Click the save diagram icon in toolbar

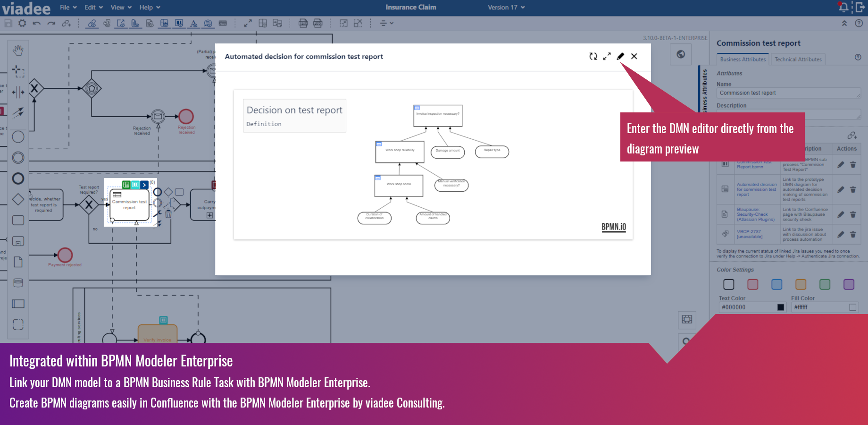point(8,23)
